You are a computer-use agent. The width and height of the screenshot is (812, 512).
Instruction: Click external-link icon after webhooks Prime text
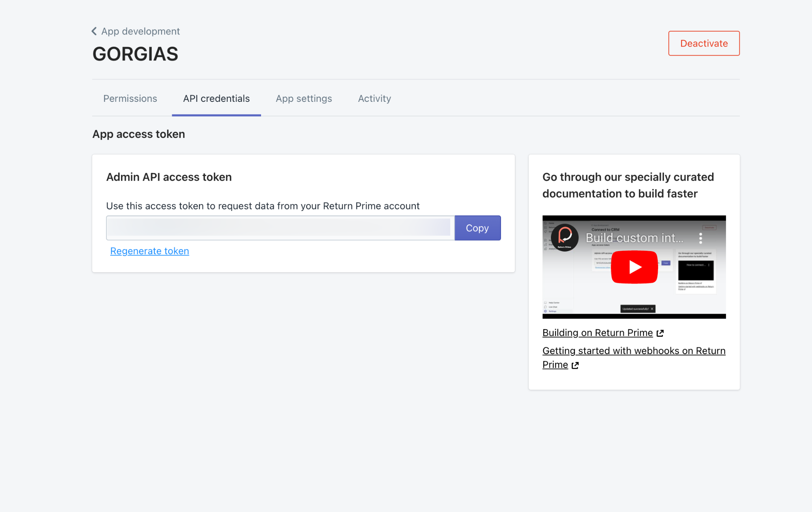(575, 365)
